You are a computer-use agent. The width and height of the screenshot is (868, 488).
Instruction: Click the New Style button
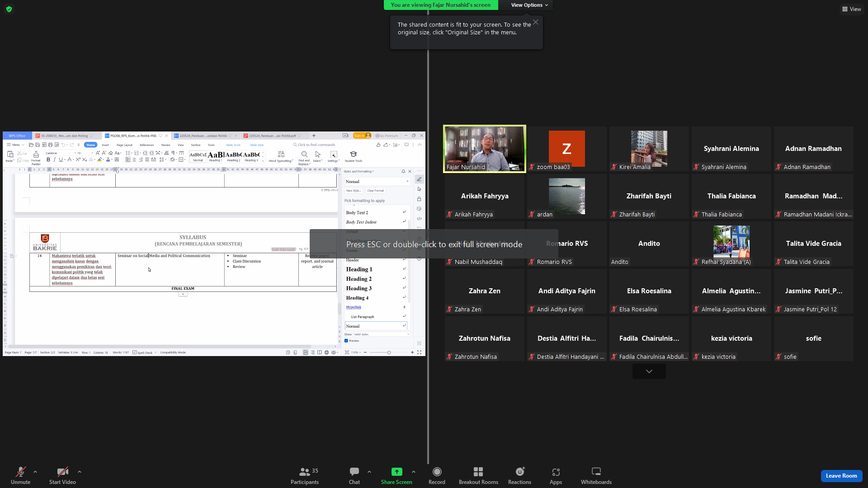point(354,191)
